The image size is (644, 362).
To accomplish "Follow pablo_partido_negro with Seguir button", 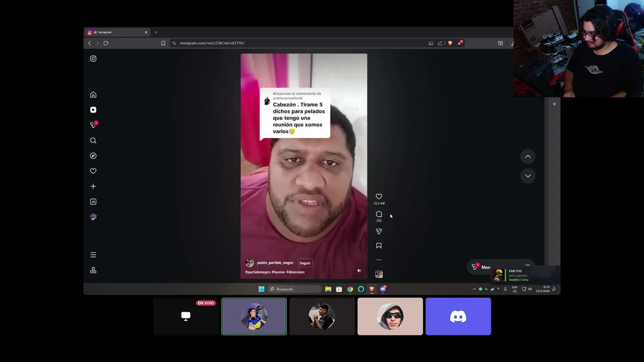I will coord(305,263).
